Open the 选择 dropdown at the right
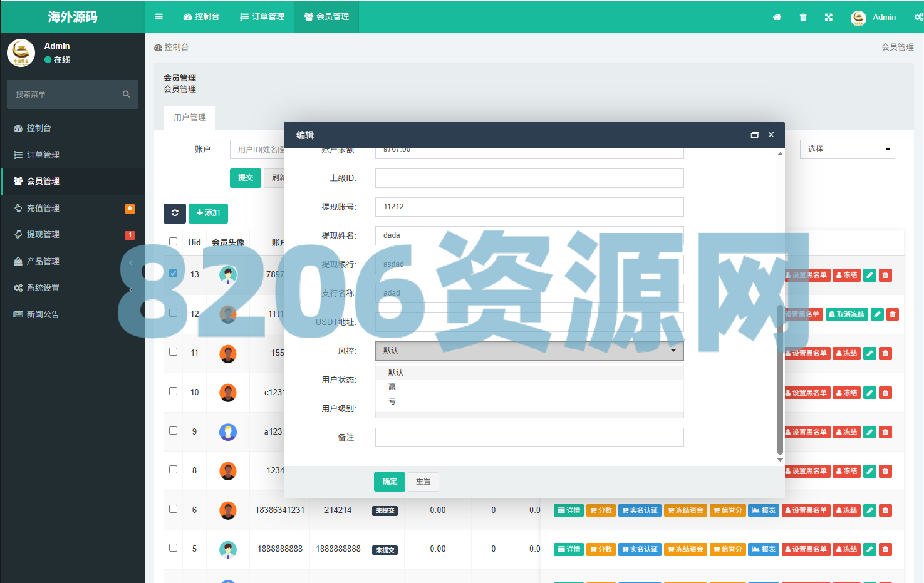This screenshot has height=583, width=924. (847, 149)
